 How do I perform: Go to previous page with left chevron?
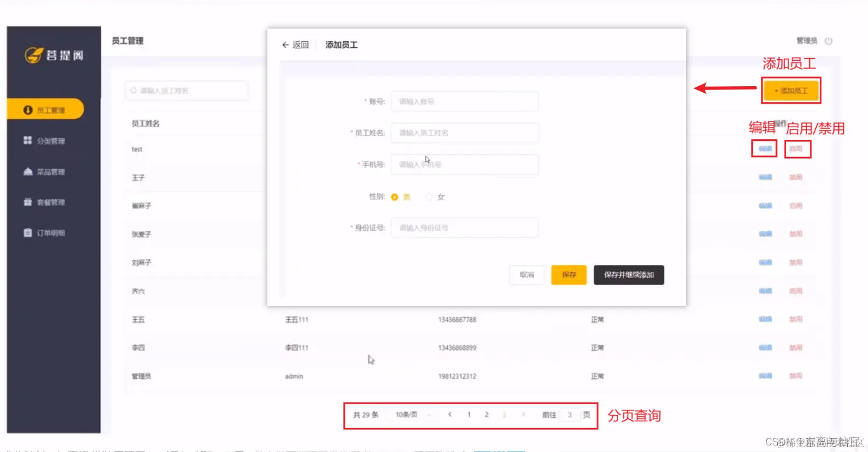[450, 415]
